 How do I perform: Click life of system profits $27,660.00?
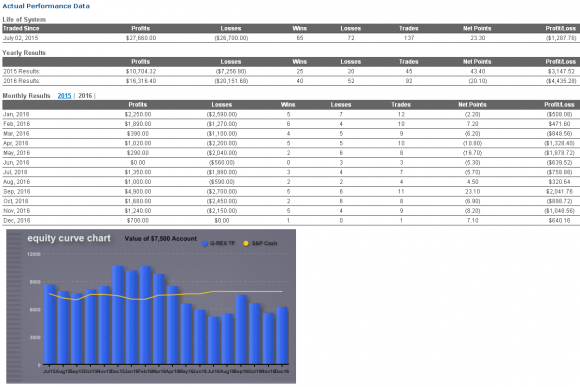pyautogui.click(x=141, y=38)
